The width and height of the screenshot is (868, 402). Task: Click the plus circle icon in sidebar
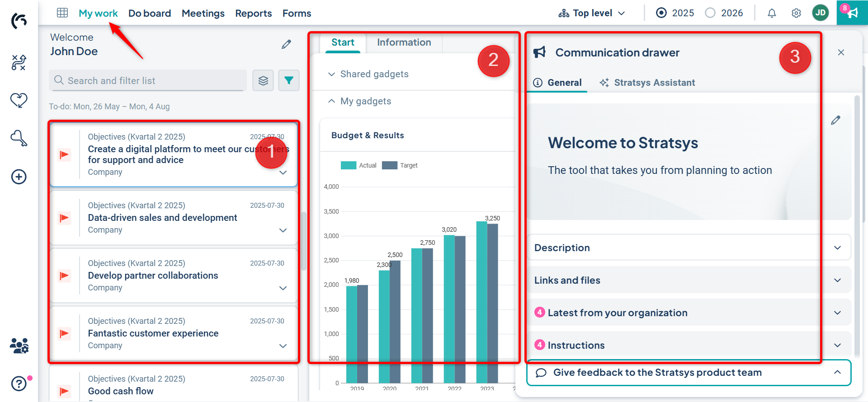tap(19, 177)
